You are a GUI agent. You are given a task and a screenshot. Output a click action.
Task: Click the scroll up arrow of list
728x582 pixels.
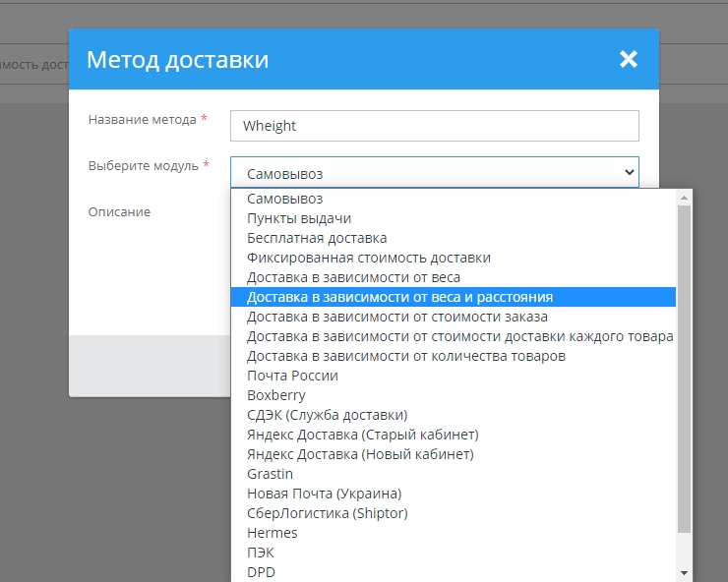[x=684, y=198]
